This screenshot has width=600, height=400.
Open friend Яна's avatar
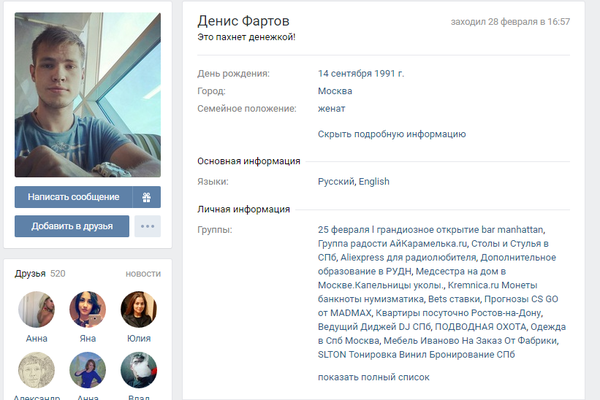(x=88, y=309)
